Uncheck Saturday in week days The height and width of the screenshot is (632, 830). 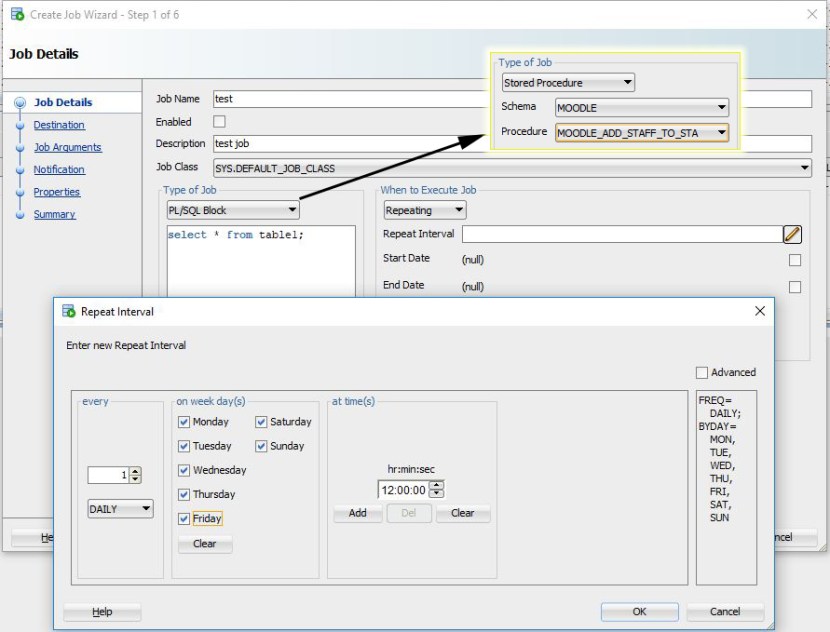[261, 422]
